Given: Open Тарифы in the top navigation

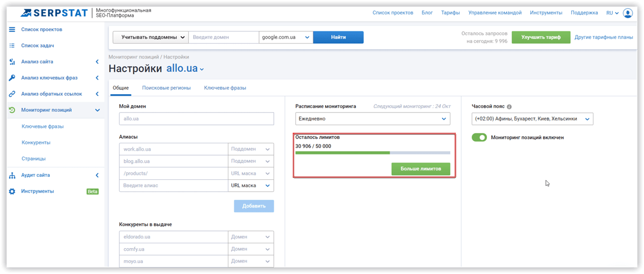Looking at the screenshot, I should 450,13.
